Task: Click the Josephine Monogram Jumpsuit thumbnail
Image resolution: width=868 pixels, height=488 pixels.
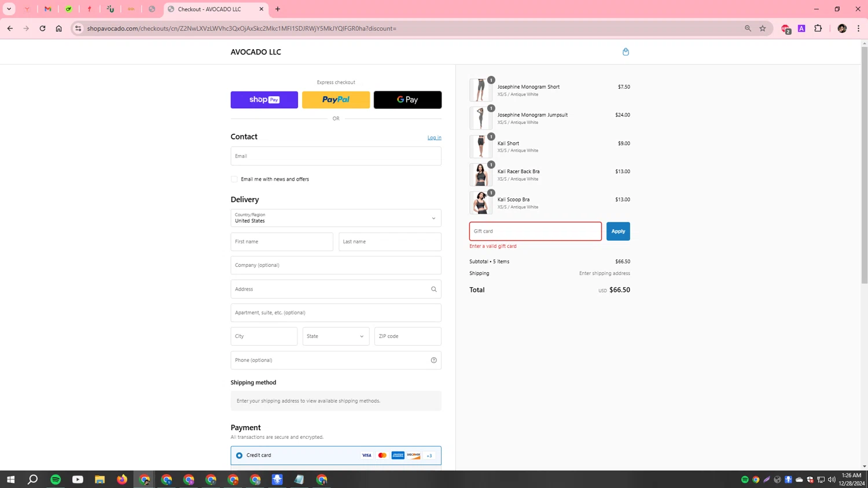Action: [x=481, y=119]
